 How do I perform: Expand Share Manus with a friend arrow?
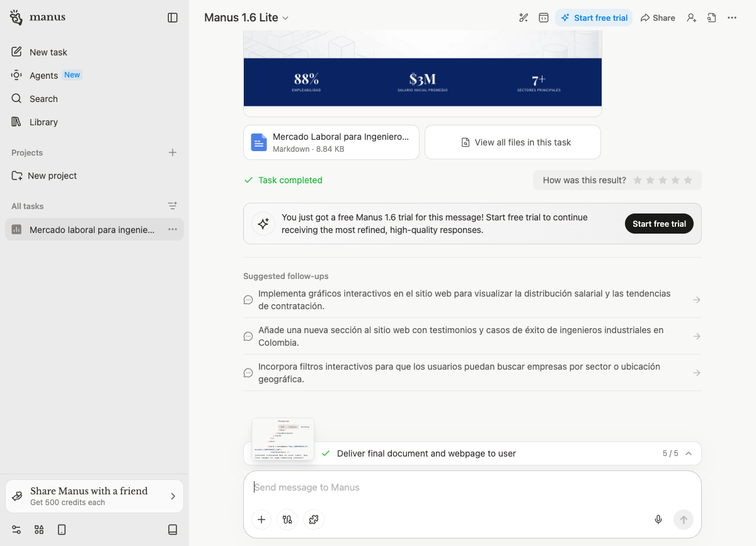pos(173,496)
